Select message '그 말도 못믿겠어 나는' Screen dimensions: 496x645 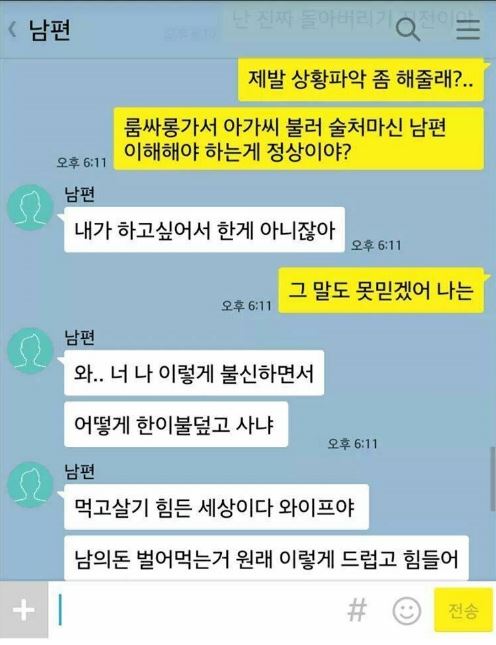tap(381, 290)
